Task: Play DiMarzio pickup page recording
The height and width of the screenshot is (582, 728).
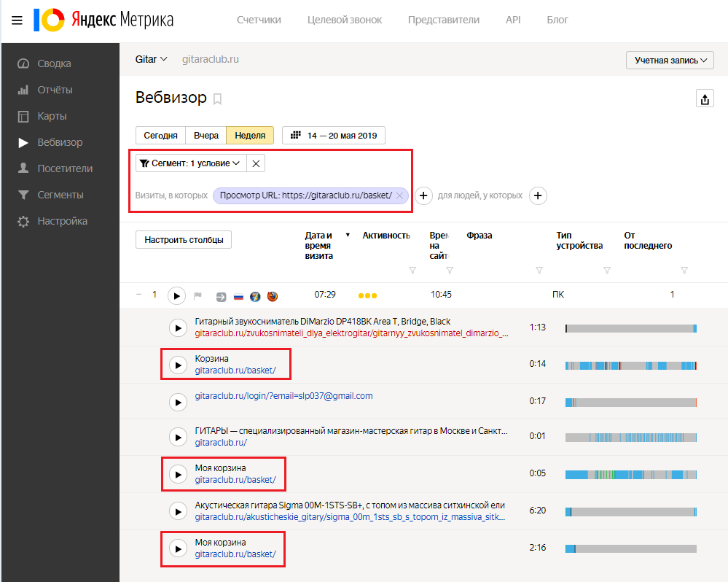Action: click(x=178, y=328)
